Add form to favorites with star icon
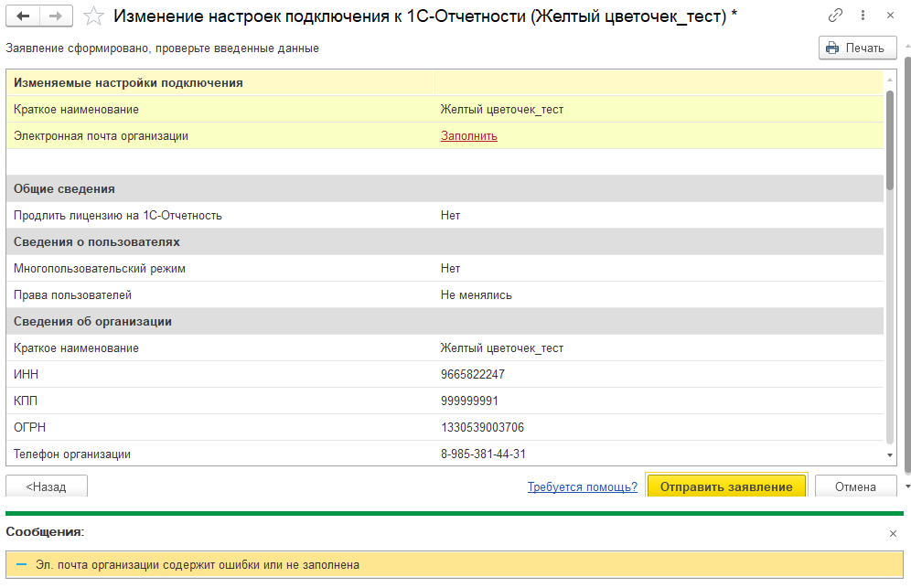 [x=93, y=16]
